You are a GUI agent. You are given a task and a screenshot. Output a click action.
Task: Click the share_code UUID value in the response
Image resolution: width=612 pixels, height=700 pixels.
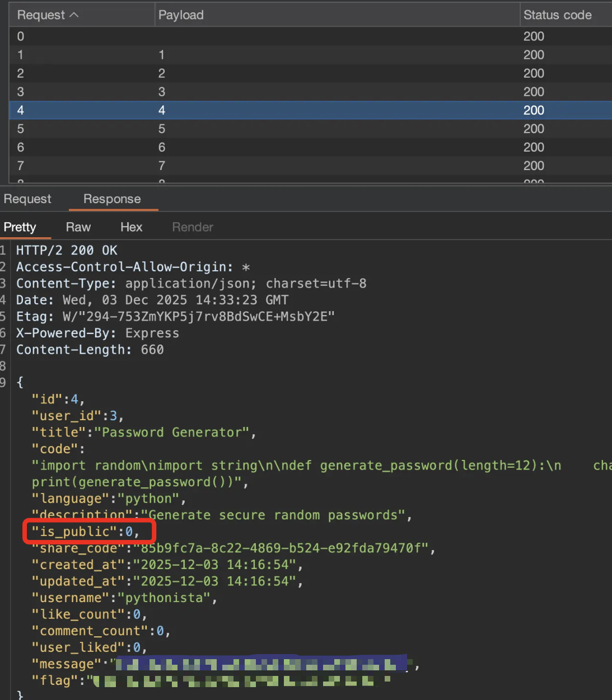coord(284,548)
